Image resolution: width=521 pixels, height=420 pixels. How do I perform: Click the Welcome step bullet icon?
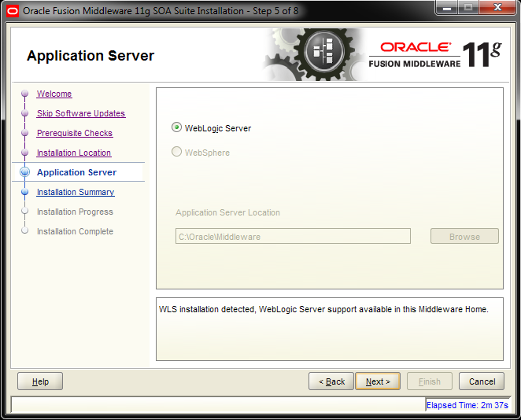click(24, 94)
